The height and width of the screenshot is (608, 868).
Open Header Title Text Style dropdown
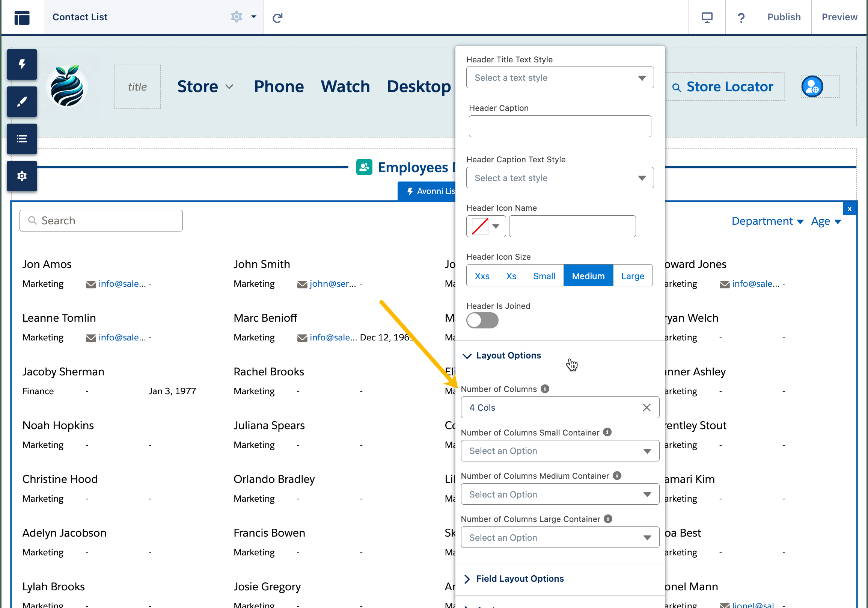coord(559,77)
